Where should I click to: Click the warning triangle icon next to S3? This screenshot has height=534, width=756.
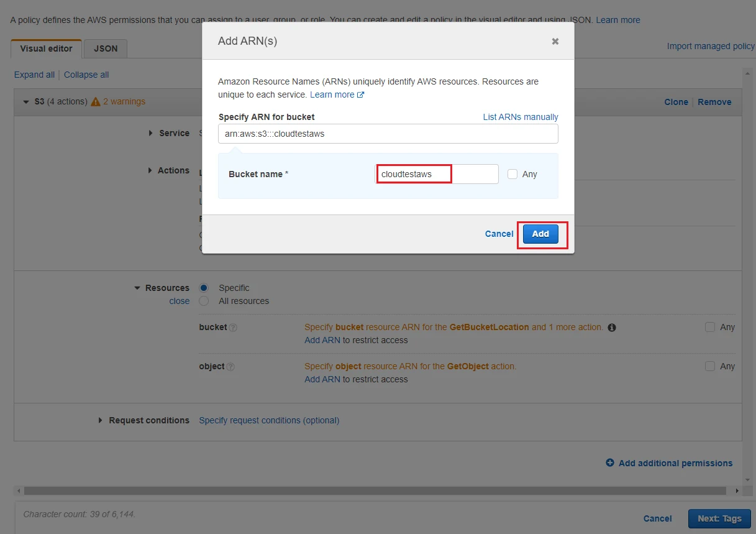point(96,101)
